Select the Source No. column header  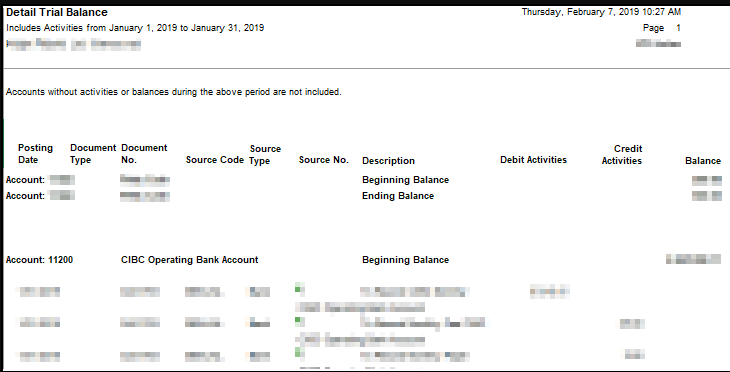click(x=324, y=160)
